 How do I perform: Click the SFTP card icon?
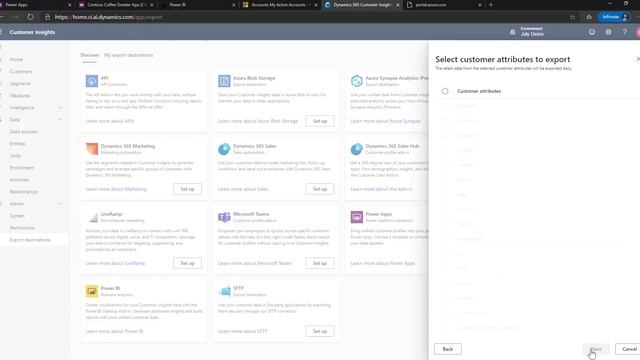coord(224,291)
